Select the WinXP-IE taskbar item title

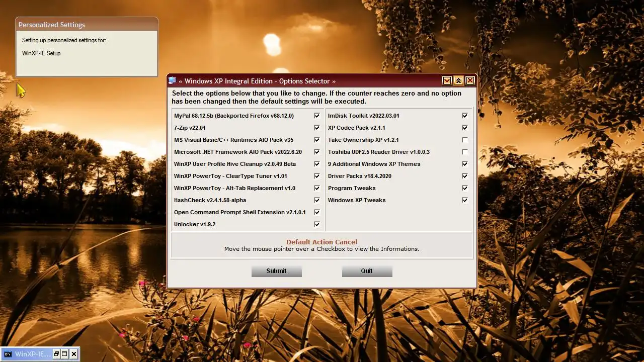(32, 354)
